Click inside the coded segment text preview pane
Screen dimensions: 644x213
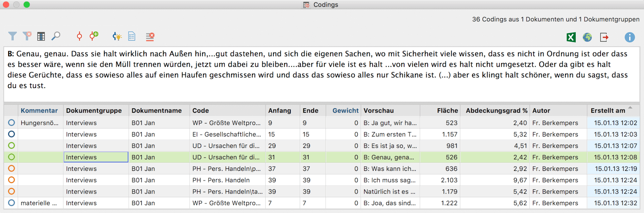click(x=322, y=75)
